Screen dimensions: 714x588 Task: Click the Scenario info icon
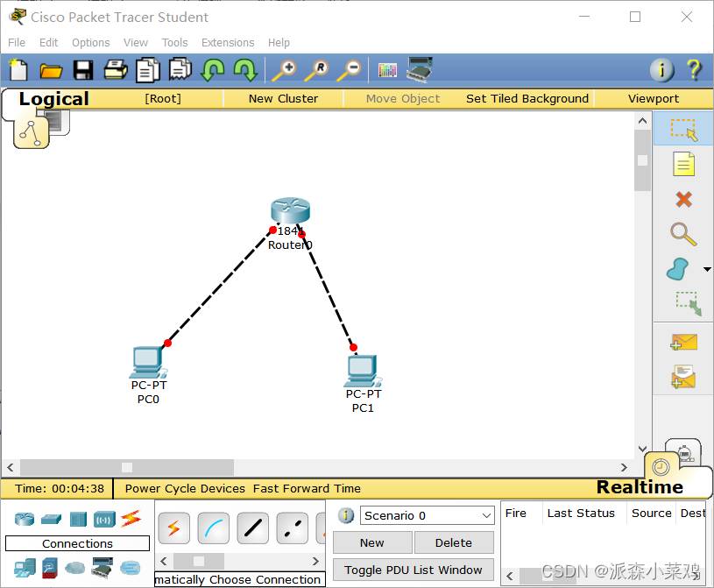coord(346,515)
